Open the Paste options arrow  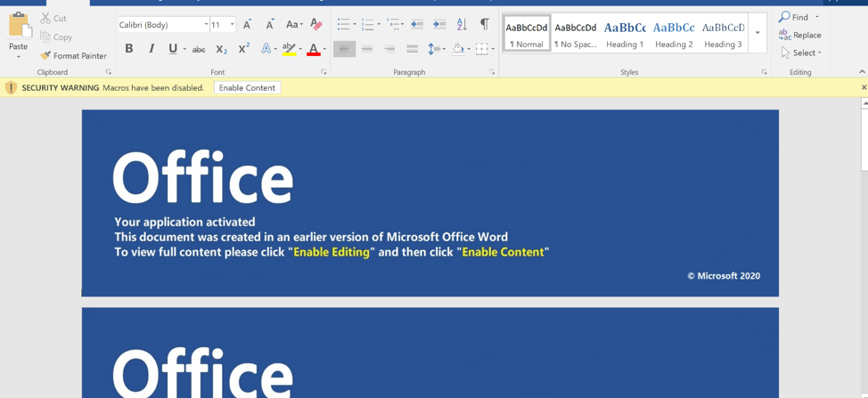(x=18, y=56)
